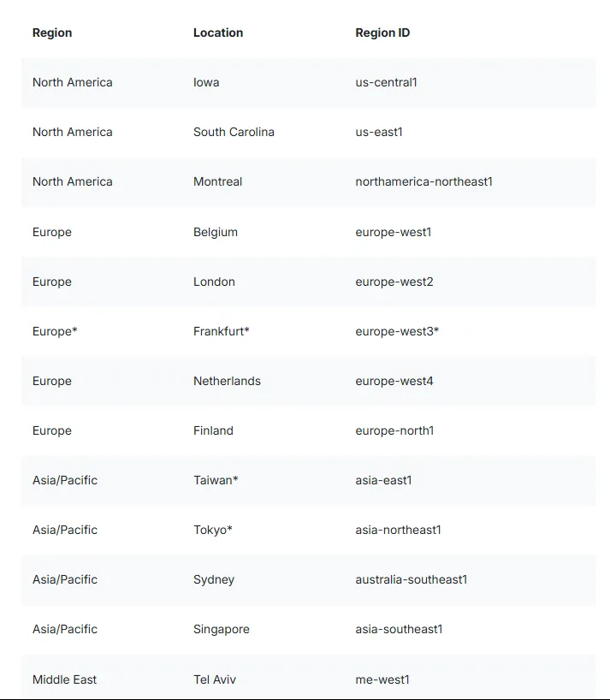Click the Region ID column header

pyautogui.click(x=382, y=33)
